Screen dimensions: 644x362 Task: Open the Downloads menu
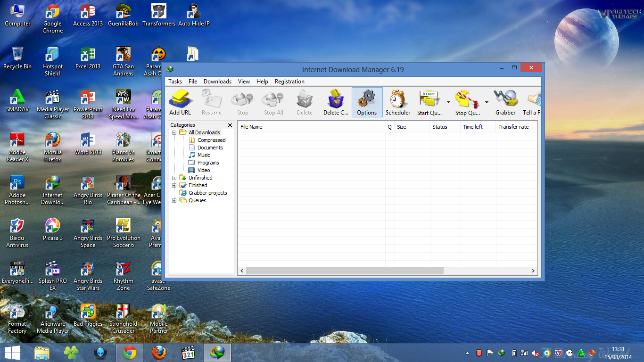217,82
